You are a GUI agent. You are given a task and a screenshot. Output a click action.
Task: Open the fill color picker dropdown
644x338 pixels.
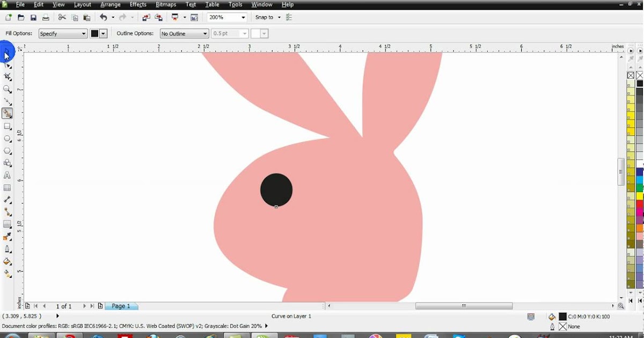(x=103, y=34)
